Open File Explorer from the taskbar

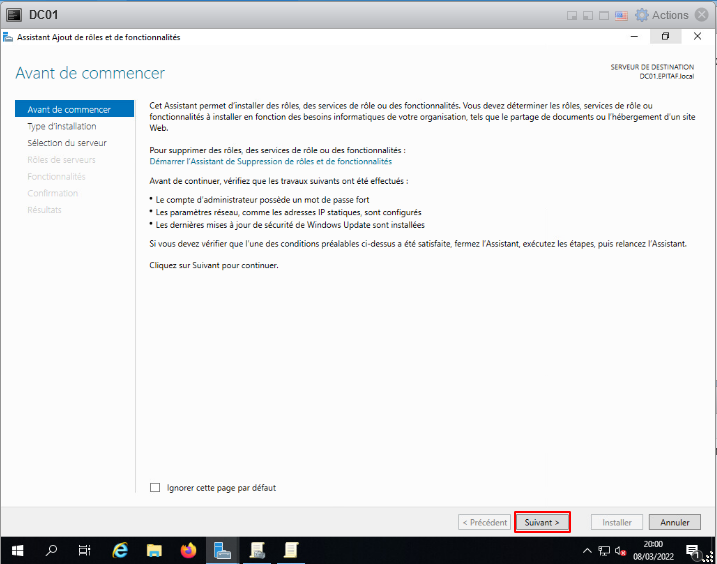pyautogui.click(x=154, y=550)
